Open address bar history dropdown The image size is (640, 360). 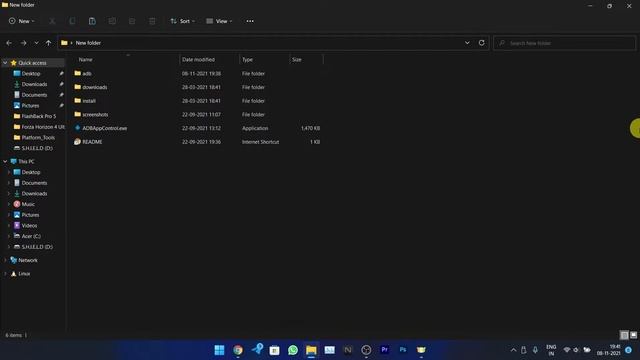(467, 43)
